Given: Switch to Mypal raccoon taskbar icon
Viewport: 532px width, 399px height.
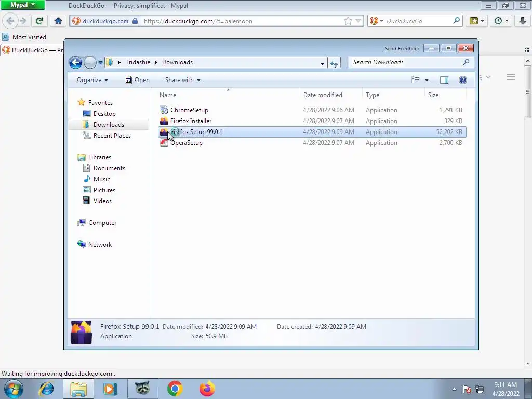Looking at the screenshot, I should click(x=142, y=389).
